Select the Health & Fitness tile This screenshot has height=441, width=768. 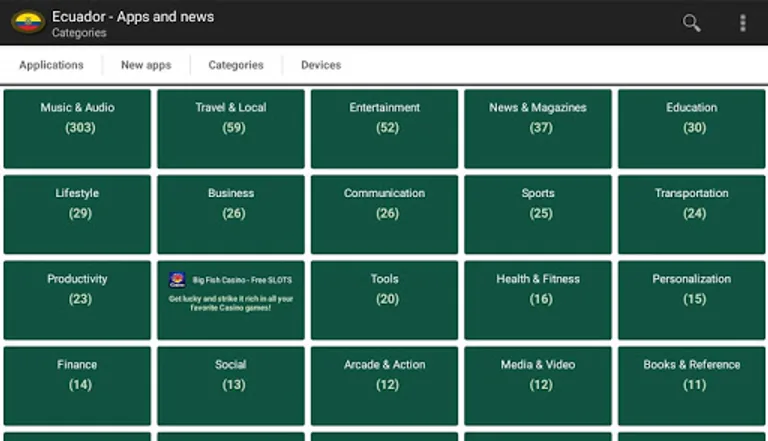pos(538,300)
